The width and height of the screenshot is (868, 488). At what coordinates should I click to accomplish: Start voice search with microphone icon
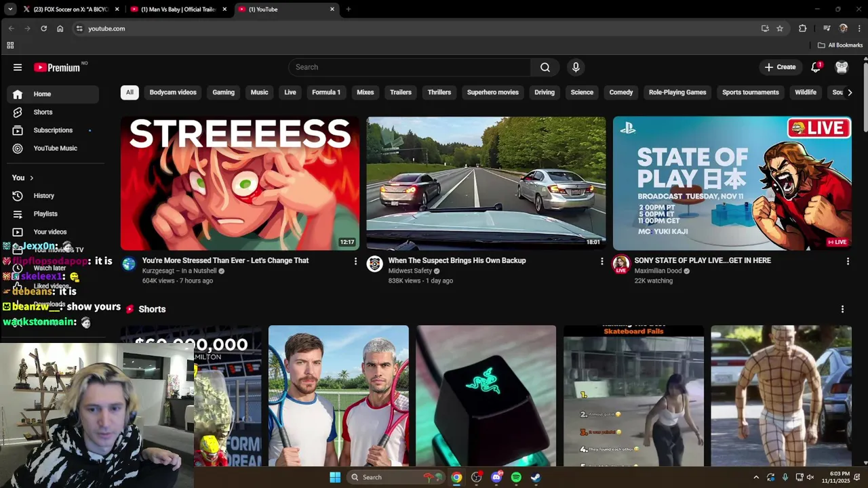pos(576,67)
